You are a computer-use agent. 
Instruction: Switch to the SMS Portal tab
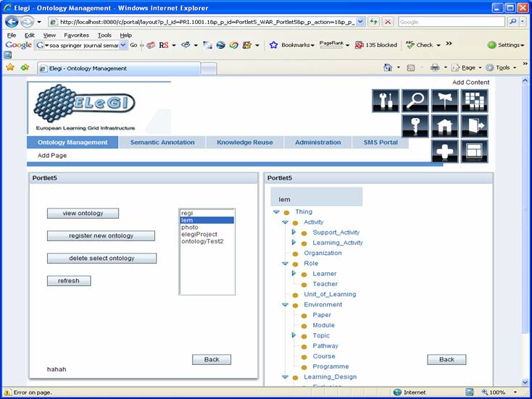click(x=381, y=143)
